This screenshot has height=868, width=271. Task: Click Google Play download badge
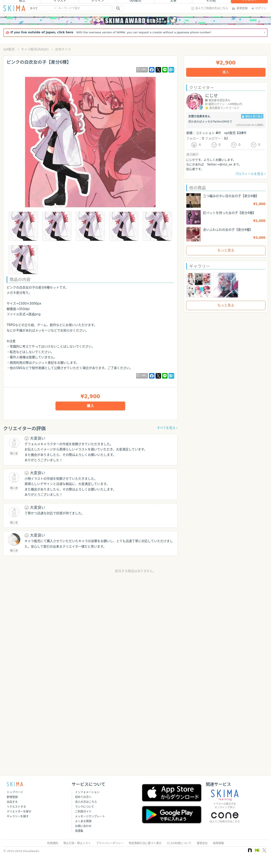tap(171, 815)
